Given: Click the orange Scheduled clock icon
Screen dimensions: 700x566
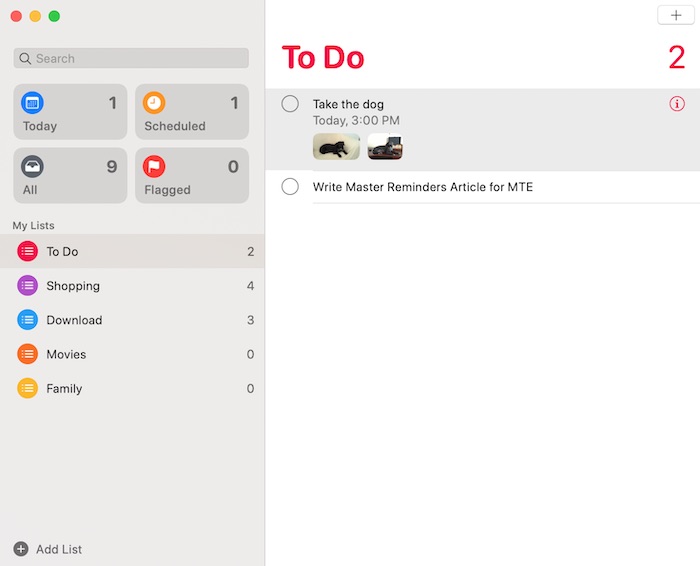Looking at the screenshot, I should pyautogui.click(x=154, y=103).
